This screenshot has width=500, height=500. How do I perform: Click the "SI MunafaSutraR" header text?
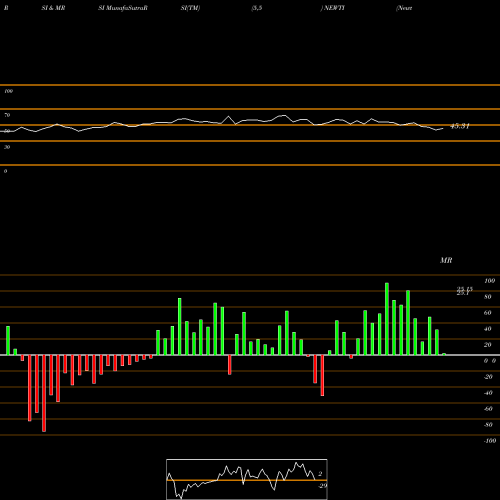coord(123,8)
